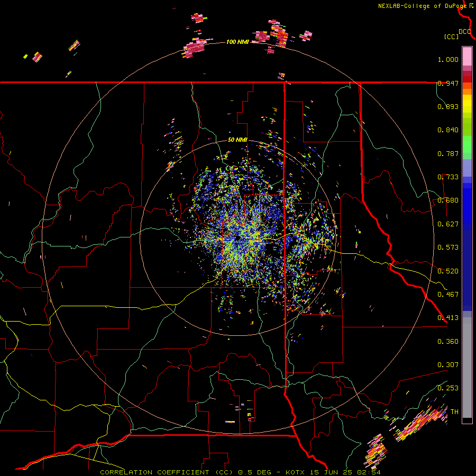Pick the lavender band above 0.733
Screen dimensions: 476x476
[467, 168]
